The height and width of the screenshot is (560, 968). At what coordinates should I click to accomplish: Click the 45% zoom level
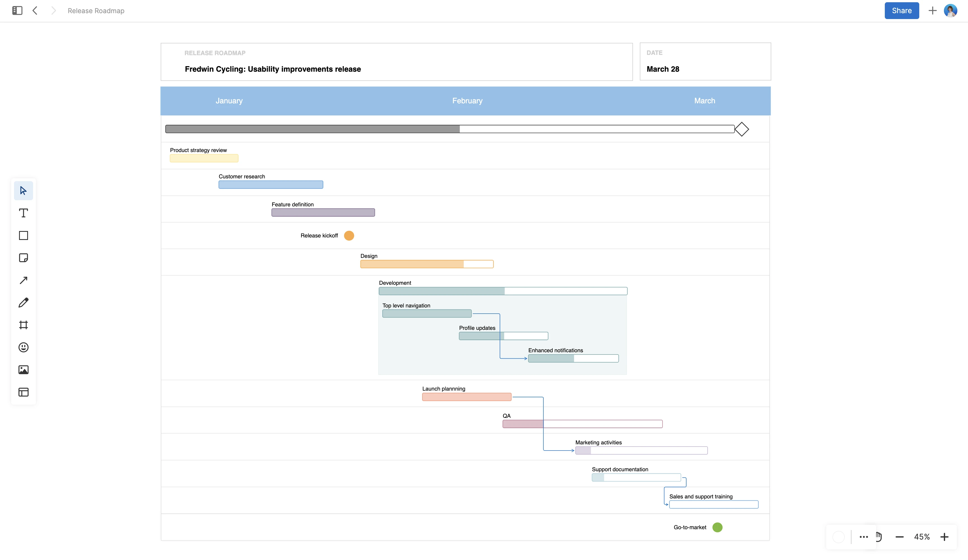pyautogui.click(x=922, y=537)
